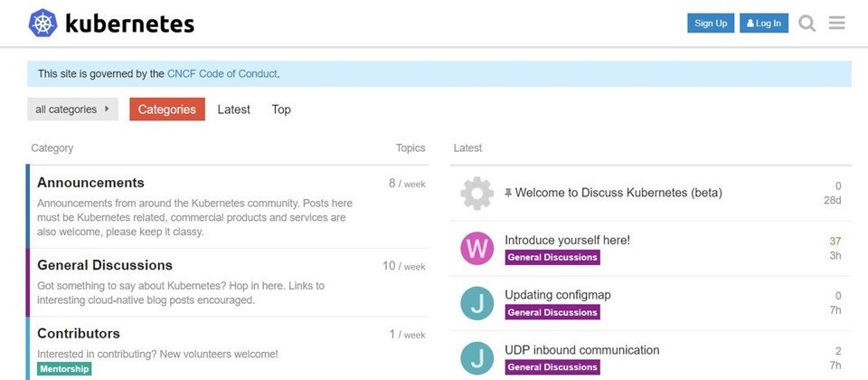This screenshot has width=868, height=380.
Task: Click the kubernetes site title text
Action: (x=130, y=24)
